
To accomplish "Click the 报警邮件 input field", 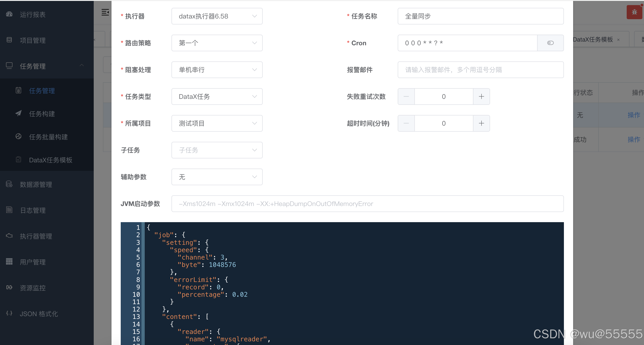I will [x=480, y=70].
